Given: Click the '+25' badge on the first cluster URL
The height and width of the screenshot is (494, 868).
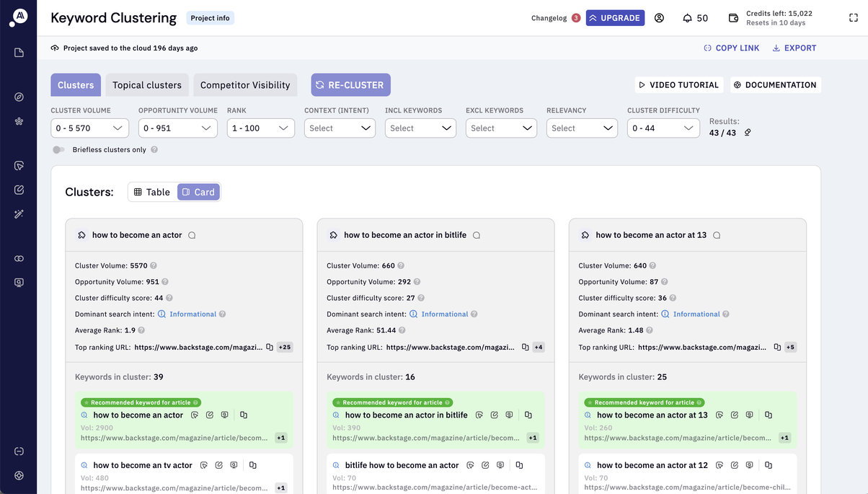Looking at the screenshot, I should [x=284, y=347].
